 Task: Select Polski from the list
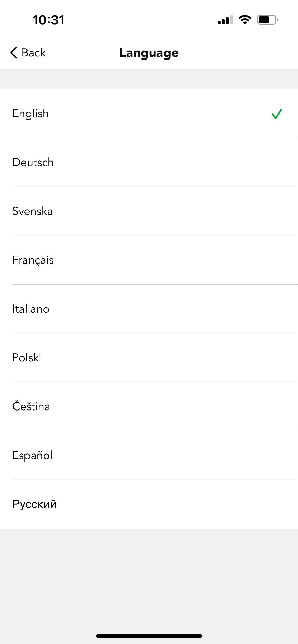(x=149, y=358)
